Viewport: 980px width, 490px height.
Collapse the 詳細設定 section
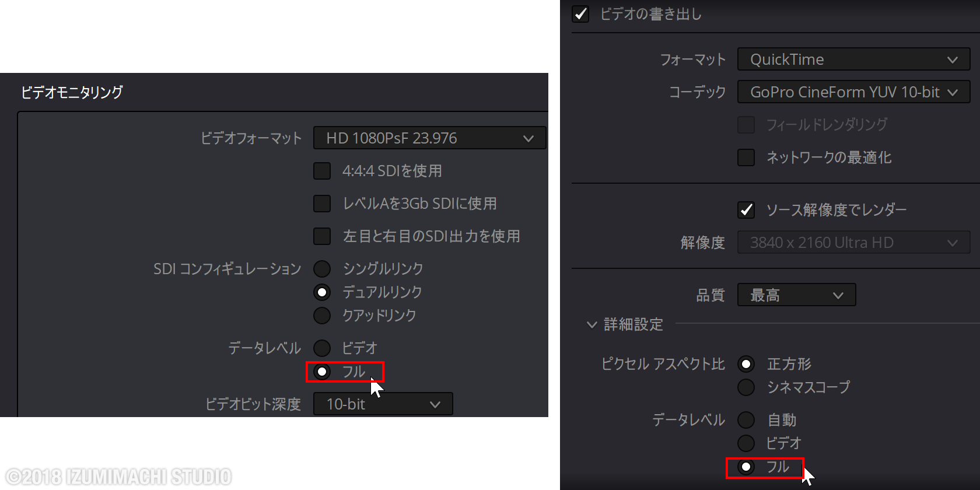591,325
